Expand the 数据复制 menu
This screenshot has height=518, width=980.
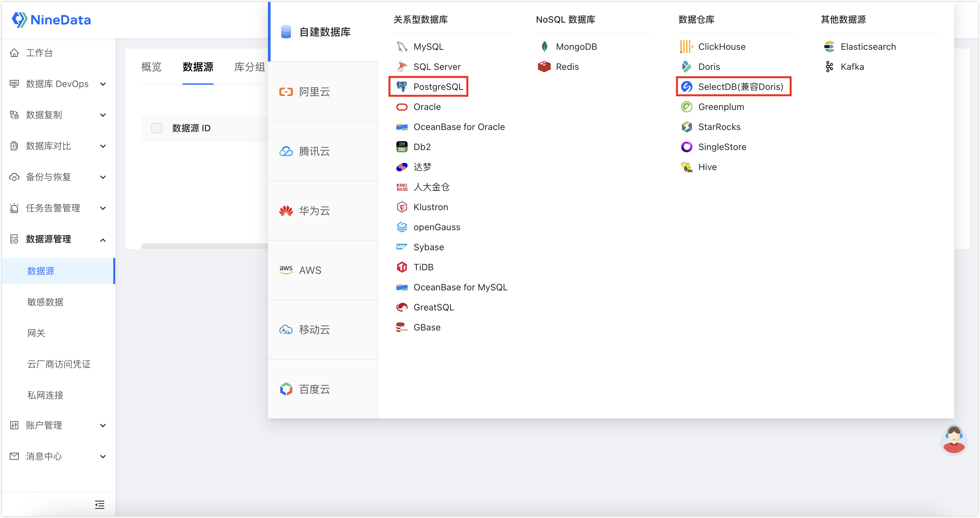58,115
